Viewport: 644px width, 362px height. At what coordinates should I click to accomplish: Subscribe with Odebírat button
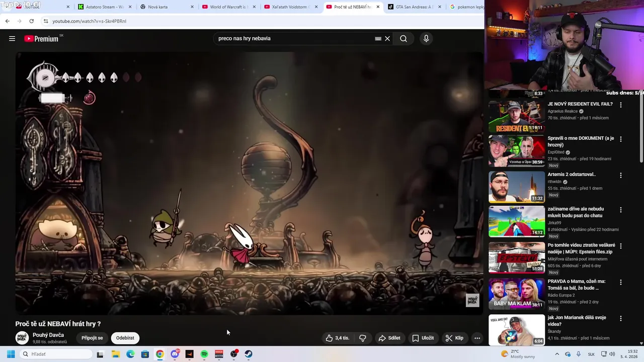click(x=125, y=338)
